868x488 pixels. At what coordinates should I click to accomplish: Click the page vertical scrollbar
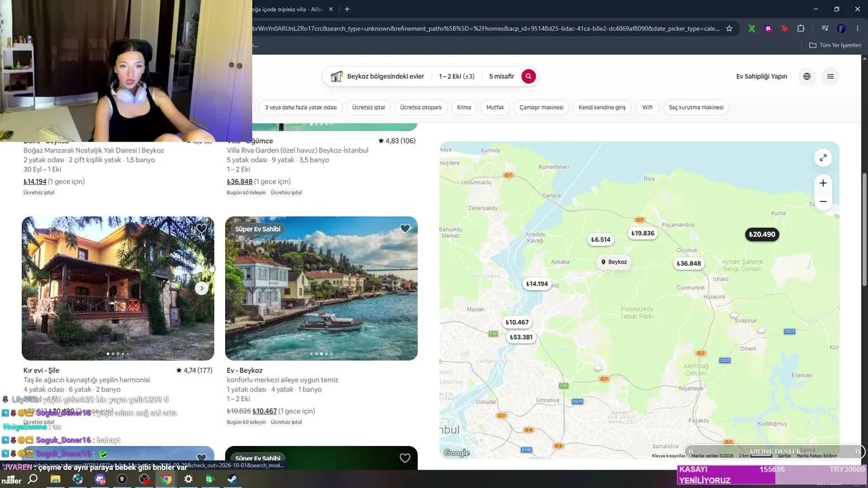[865, 230]
